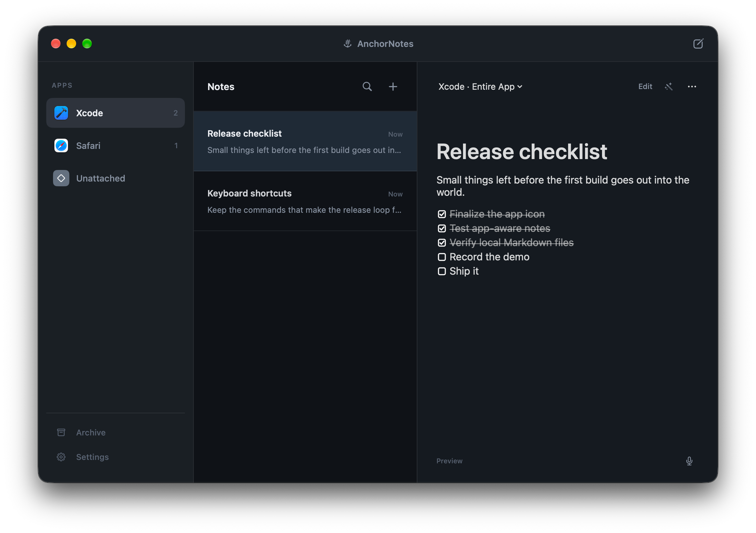Click the pin/unpin icon next to Edit
The height and width of the screenshot is (533, 756).
click(x=669, y=87)
